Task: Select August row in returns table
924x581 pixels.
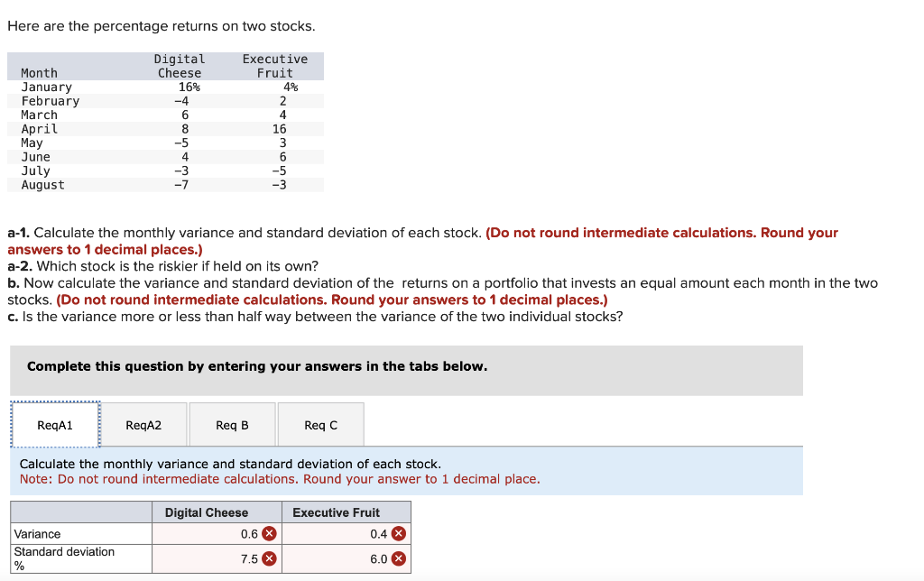Action: click(x=165, y=185)
